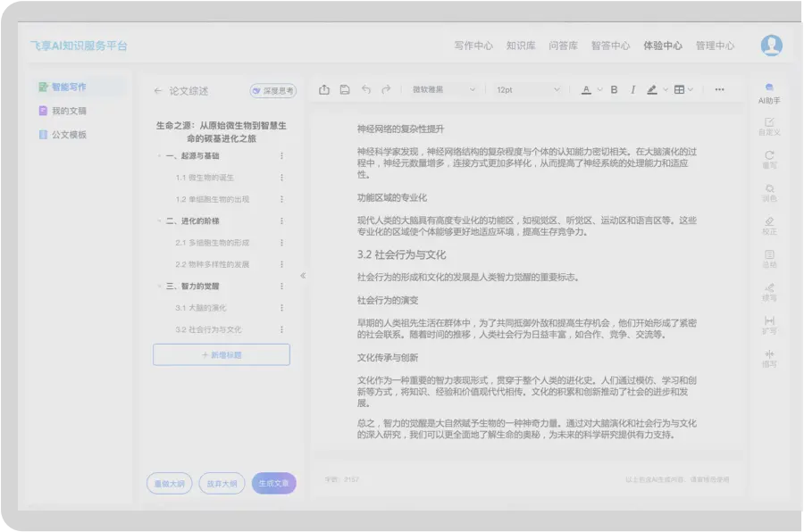Click the outline title 生命之源

(222, 132)
